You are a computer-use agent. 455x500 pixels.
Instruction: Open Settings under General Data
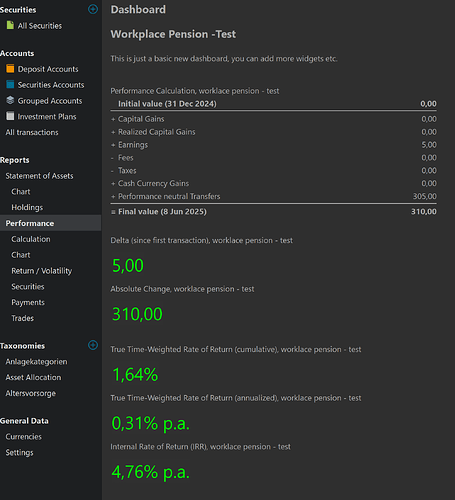point(19,452)
